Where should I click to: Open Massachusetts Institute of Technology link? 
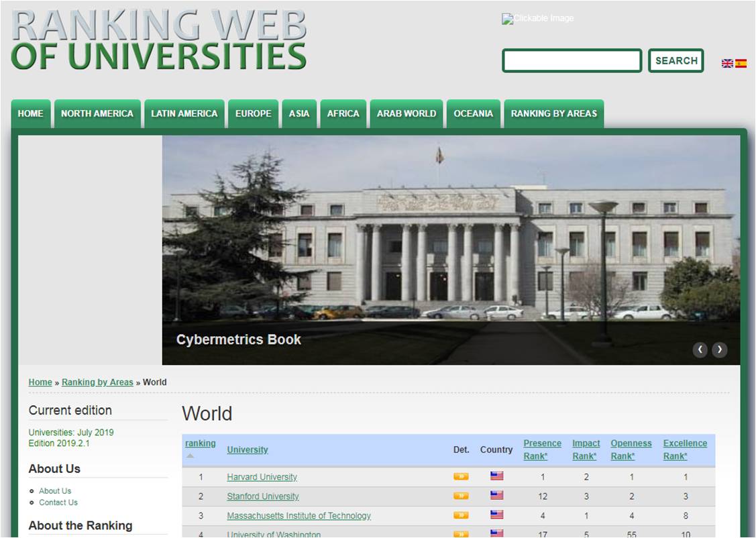pyautogui.click(x=299, y=516)
